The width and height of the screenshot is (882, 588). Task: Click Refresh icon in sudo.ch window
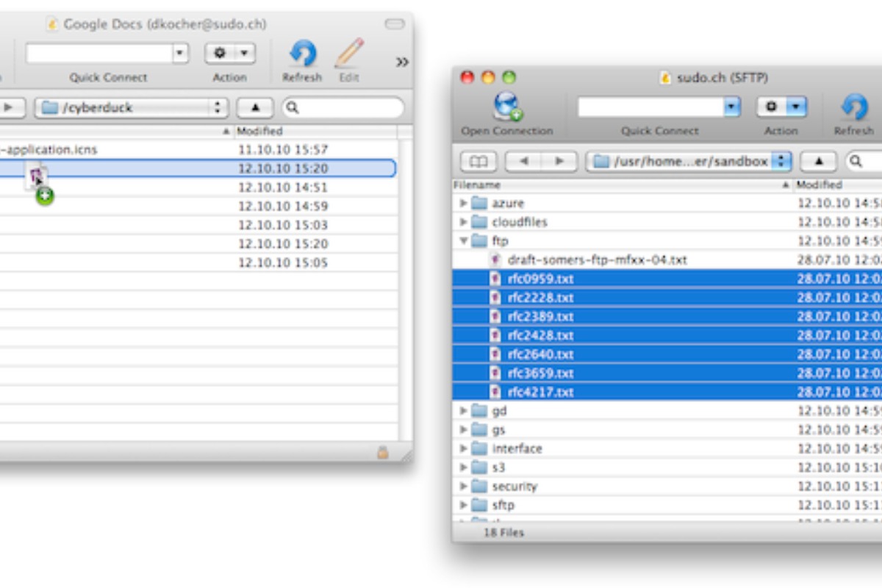[x=853, y=107]
